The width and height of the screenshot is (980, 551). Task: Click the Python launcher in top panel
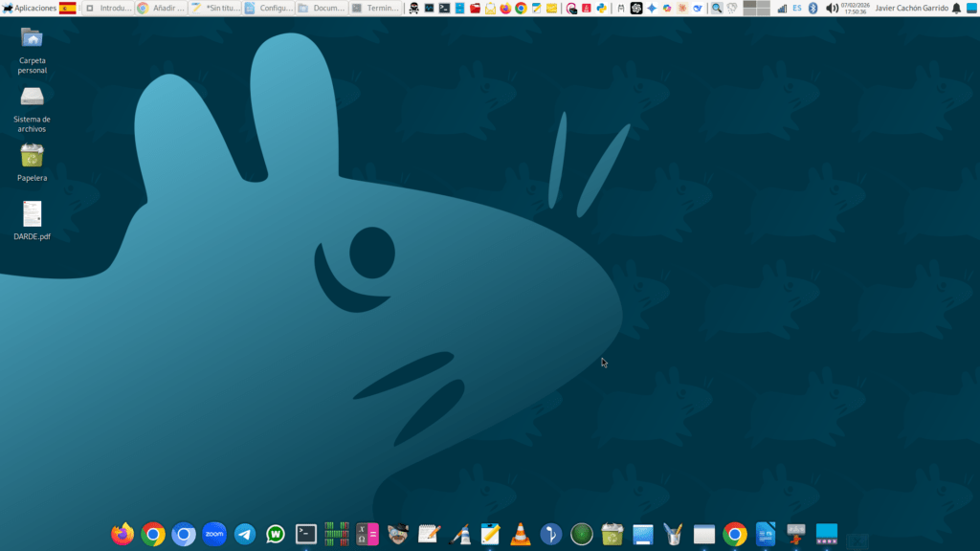coord(601,8)
